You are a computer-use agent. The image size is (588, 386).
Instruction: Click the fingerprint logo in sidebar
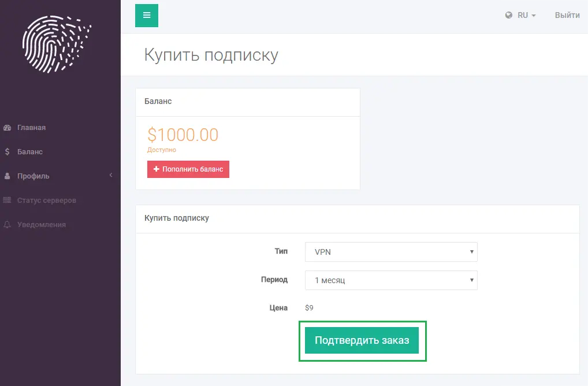[x=57, y=44]
